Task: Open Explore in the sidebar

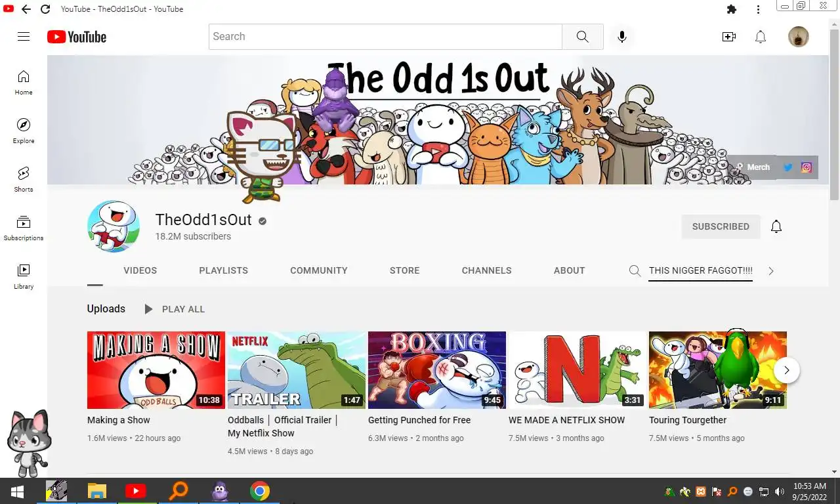Action: (24, 131)
